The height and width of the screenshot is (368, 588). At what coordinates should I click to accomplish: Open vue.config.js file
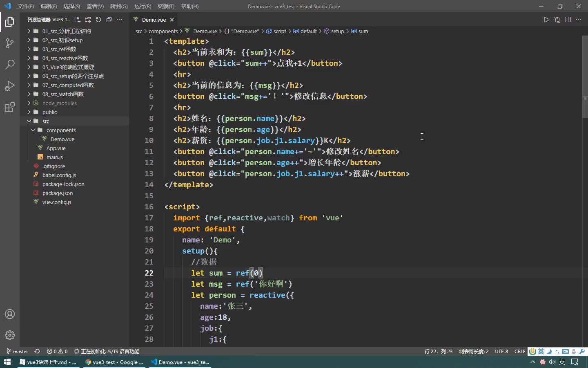(74, 202)
